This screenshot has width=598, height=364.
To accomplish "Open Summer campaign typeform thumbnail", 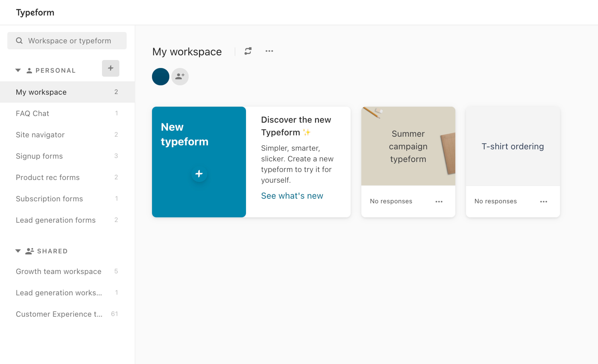I will pos(408,146).
